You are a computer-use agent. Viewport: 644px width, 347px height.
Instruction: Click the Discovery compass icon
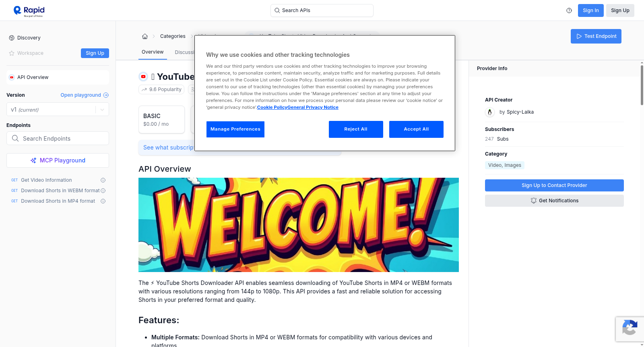(x=12, y=38)
